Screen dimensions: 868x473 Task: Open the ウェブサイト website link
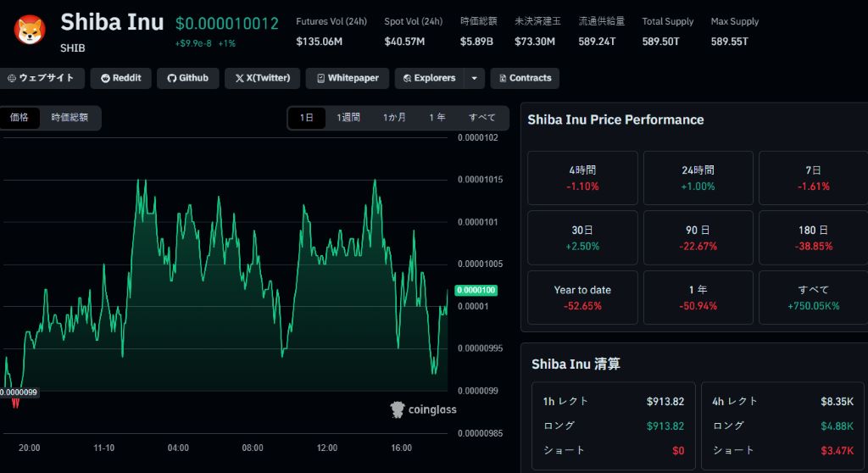(x=41, y=78)
